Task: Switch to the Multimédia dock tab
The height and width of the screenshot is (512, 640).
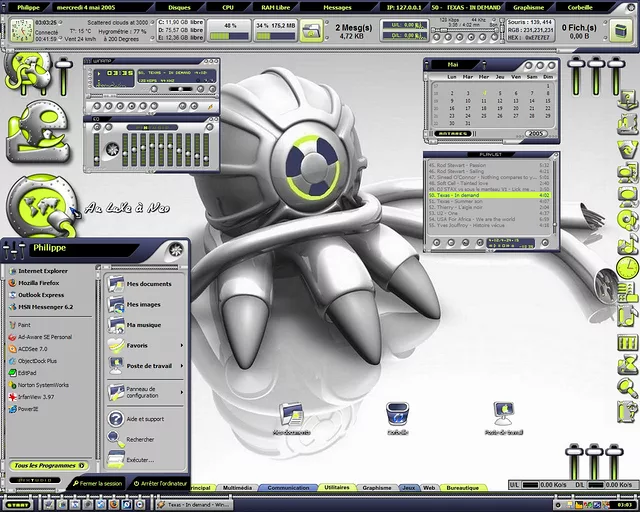Action: (236, 488)
